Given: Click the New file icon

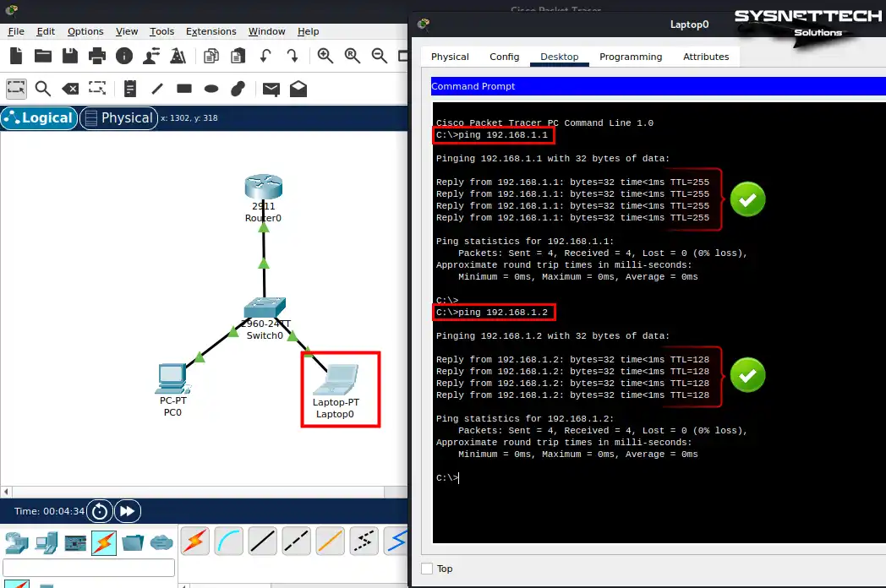Looking at the screenshot, I should (16, 56).
